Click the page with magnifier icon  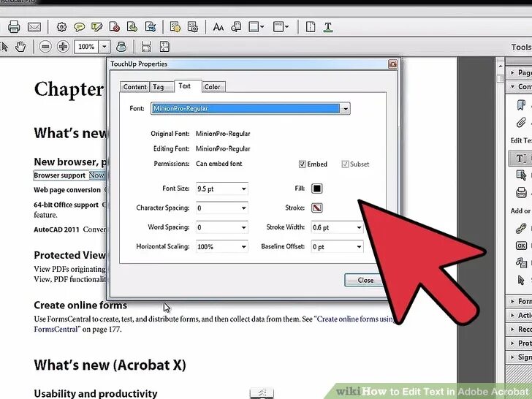(236, 27)
